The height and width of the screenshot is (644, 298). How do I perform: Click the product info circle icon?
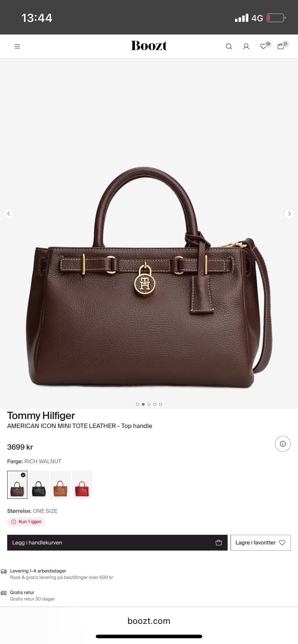[x=283, y=444]
